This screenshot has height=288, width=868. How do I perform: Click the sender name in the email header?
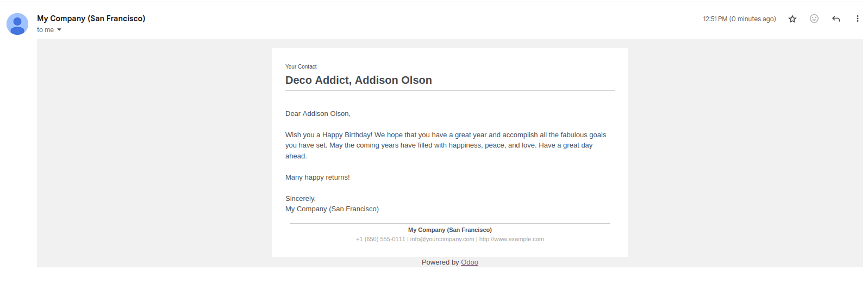point(91,19)
